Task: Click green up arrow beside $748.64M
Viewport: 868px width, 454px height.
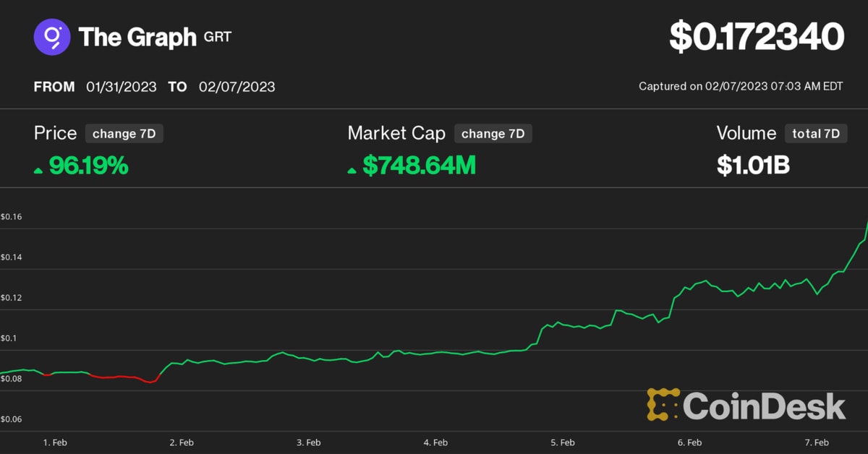Action: pyautogui.click(x=352, y=171)
